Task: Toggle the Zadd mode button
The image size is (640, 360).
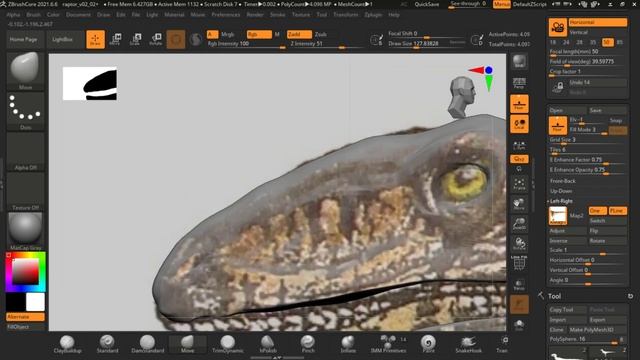Action: pyautogui.click(x=299, y=35)
